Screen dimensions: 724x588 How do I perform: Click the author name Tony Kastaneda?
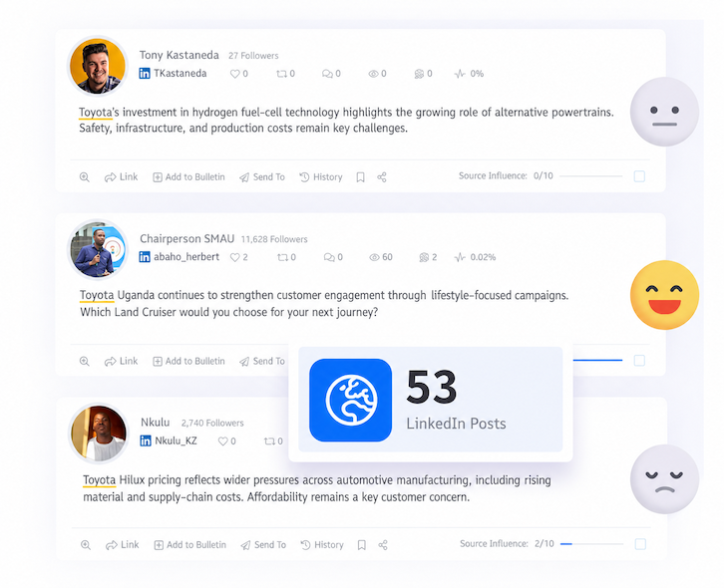pos(180,56)
